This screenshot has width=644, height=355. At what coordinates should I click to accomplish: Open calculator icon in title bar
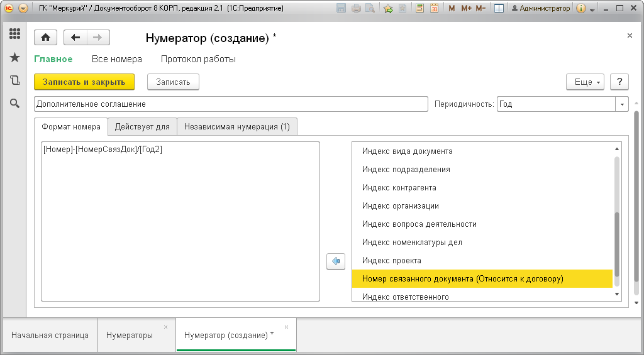coord(419,8)
